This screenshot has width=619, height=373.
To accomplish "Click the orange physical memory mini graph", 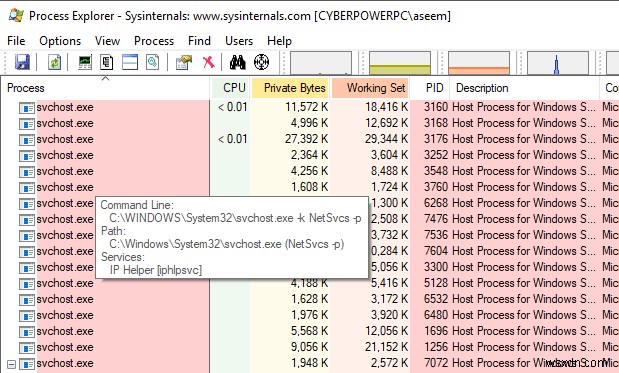I will pos(479,63).
